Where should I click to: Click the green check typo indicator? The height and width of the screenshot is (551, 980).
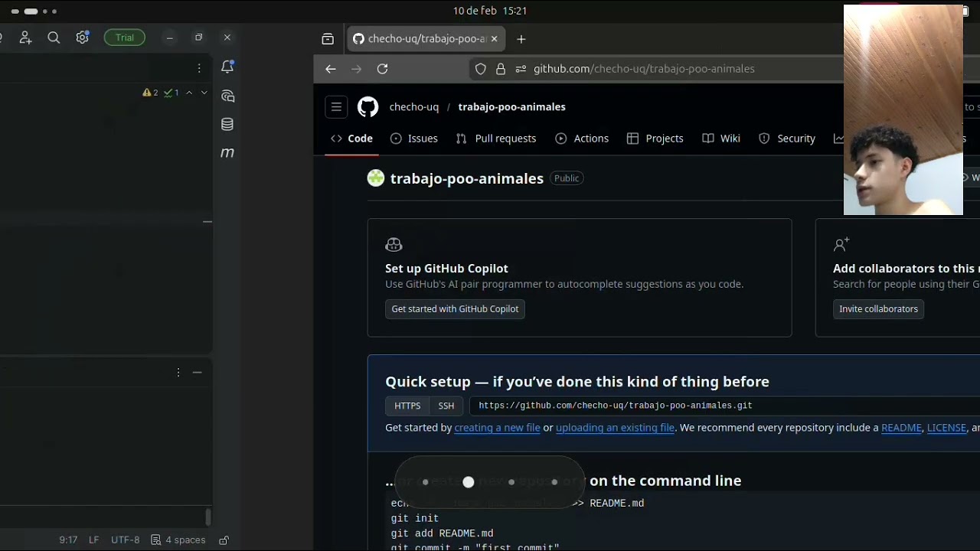[x=171, y=93]
